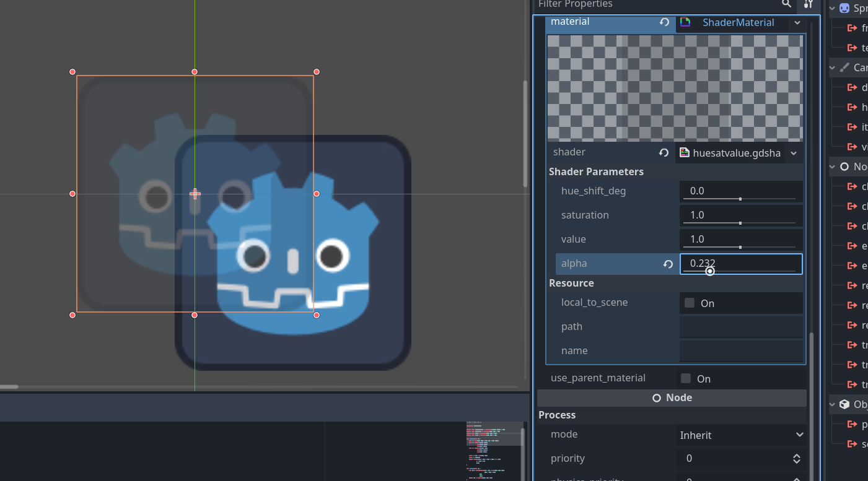The width and height of the screenshot is (868, 481).
Task: Click the 'material' property label
Action: (x=570, y=22)
